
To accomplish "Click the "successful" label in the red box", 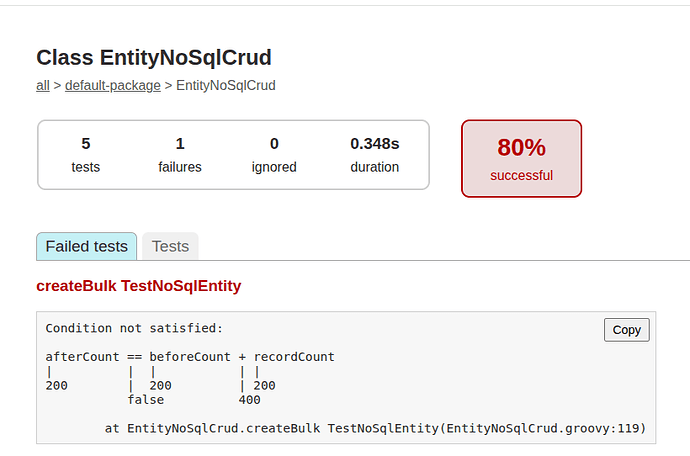I will click(521, 175).
